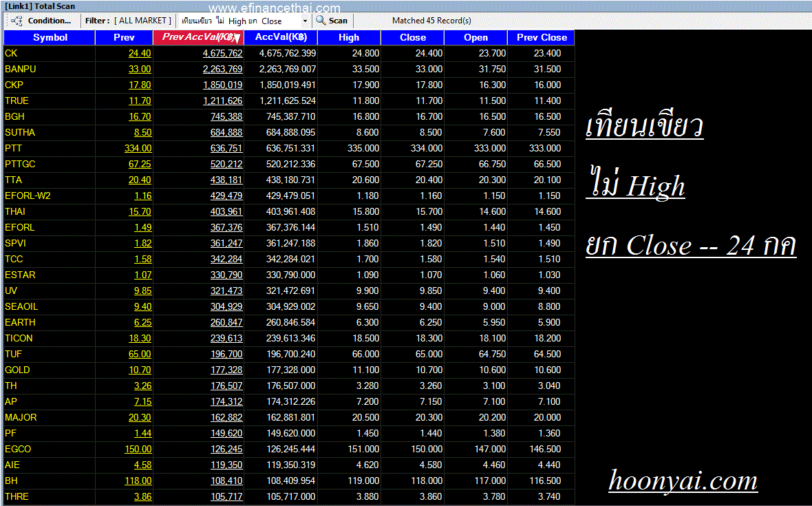Select the MAJOR symbol

(21, 417)
